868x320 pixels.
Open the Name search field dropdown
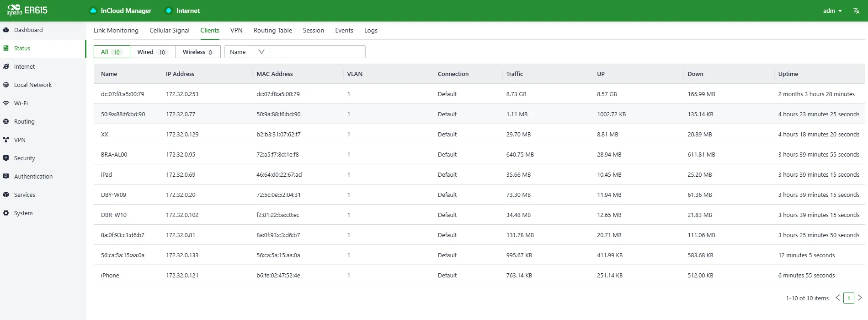point(247,52)
